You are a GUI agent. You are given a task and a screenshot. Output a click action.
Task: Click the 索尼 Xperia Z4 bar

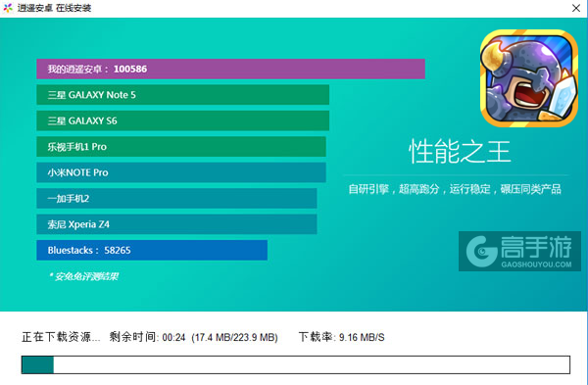point(176,224)
